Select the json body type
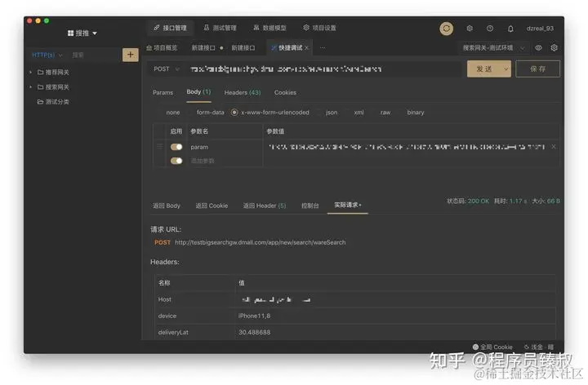The width and height of the screenshot is (588, 385). point(331,113)
